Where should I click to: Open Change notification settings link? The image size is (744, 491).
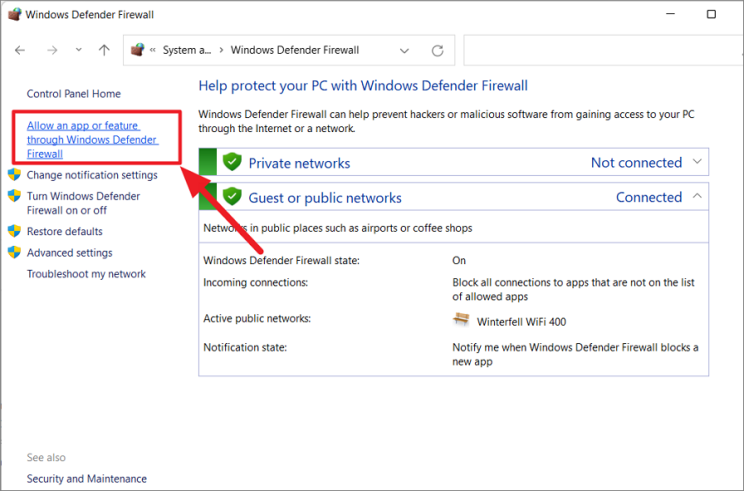pyautogui.click(x=92, y=175)
